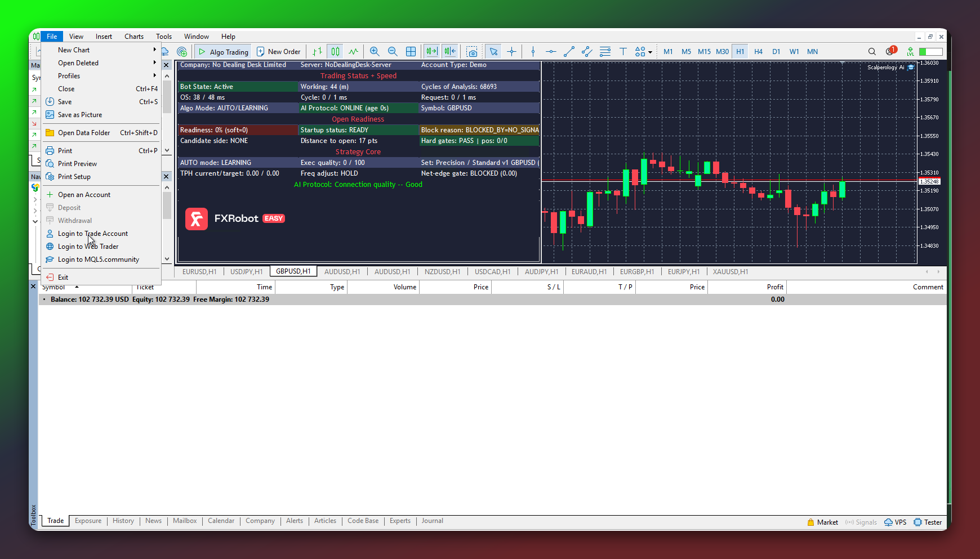Click the New Order button
The image size is (980, 559).
tap(278, 51)
